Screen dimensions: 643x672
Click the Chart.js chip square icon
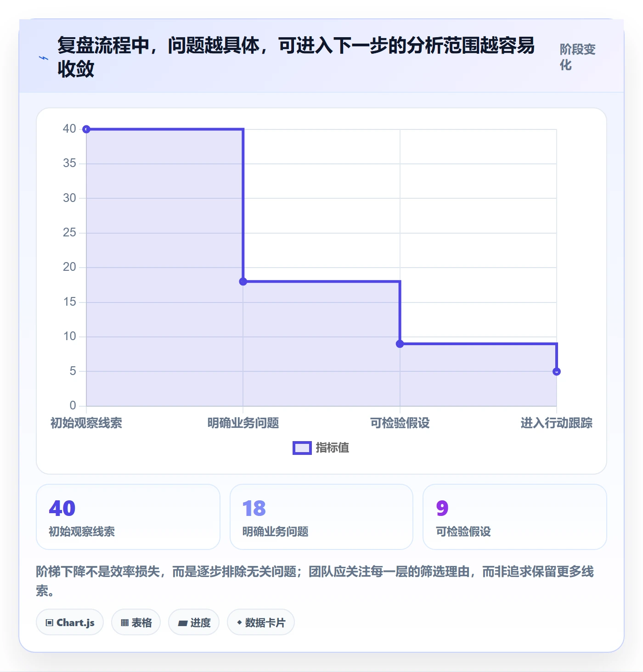(x=50, y=623)
